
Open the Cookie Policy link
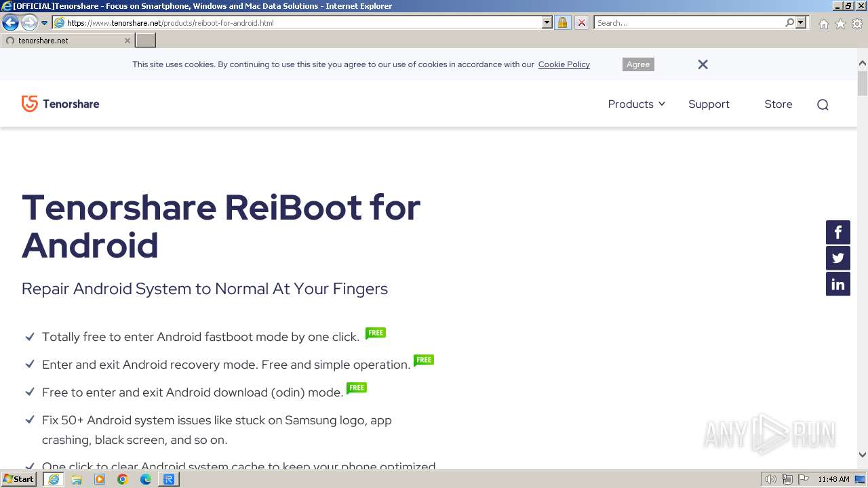pyautogui.click(x=564, y=64)
